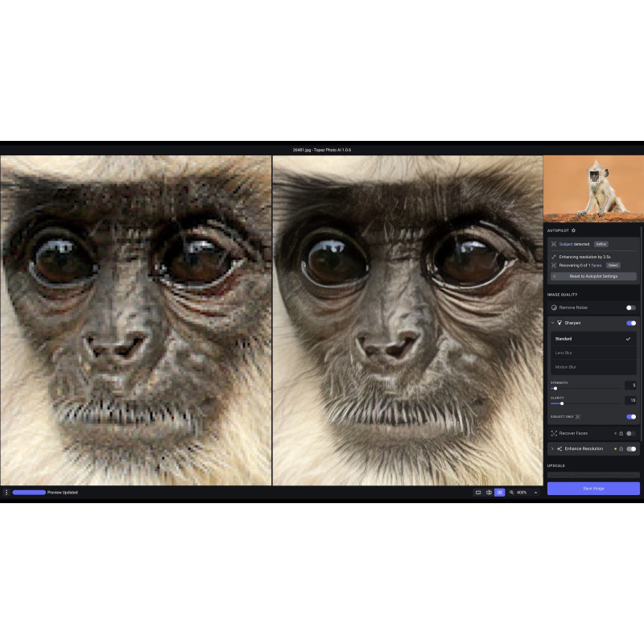The image size is (644, 644).
Task: Click the Enhance Resolution lock icon
Action: point(621,448)
